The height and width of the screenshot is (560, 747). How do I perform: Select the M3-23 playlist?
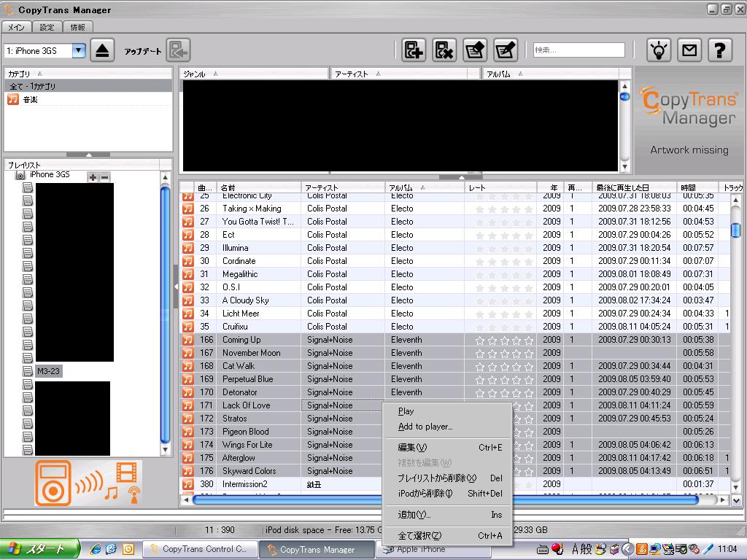coord(48,371)
